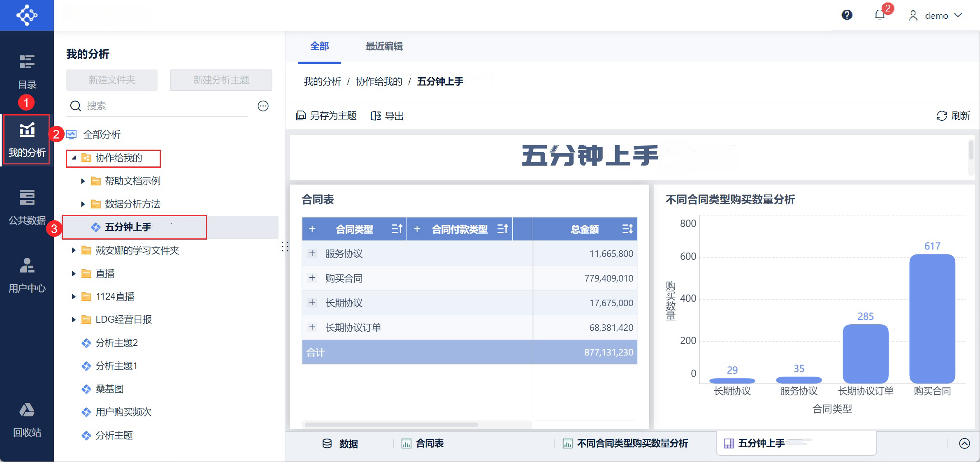This screenshot has height=462, width=980.
Task: Click plus icon in 合同付款类型 header
Action: point(417,229)
